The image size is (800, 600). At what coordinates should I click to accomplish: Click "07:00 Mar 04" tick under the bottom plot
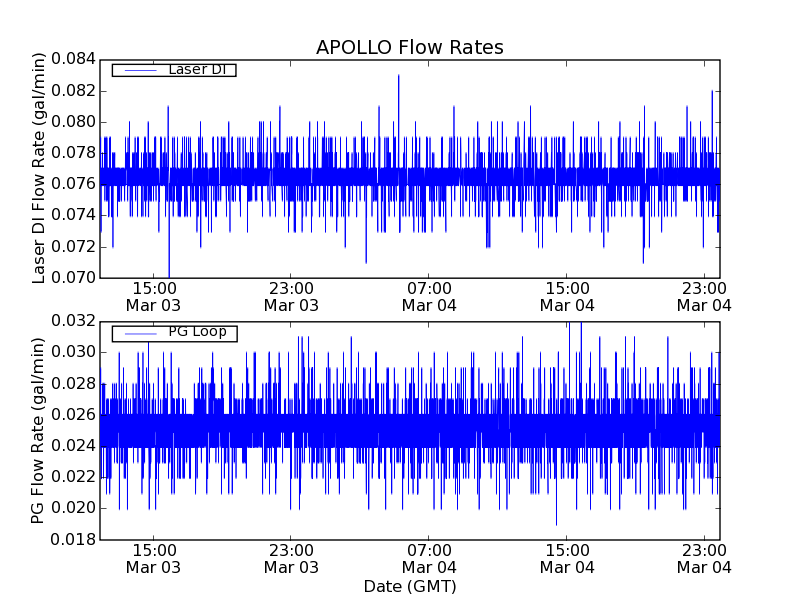(429, 558)
